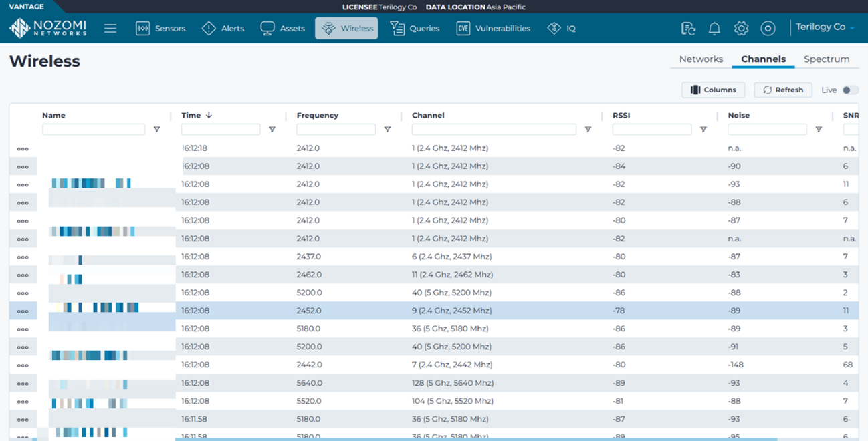Open the RSSI column filter funnel
Viewport: 868px width, 441px height.
click(703, 130)
